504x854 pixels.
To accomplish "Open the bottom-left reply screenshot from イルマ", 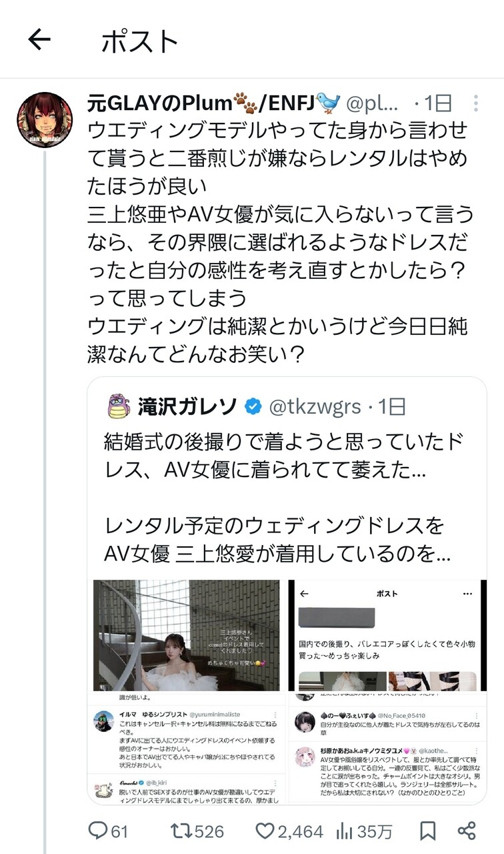I will point(187,749).
